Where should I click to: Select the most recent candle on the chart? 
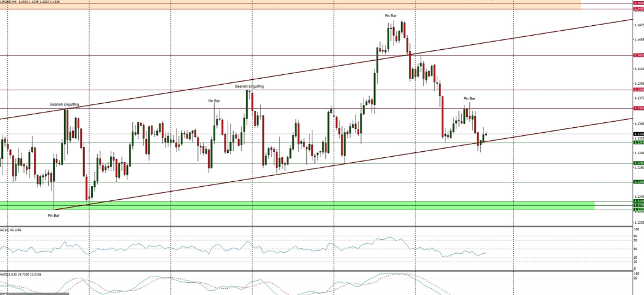487,135
